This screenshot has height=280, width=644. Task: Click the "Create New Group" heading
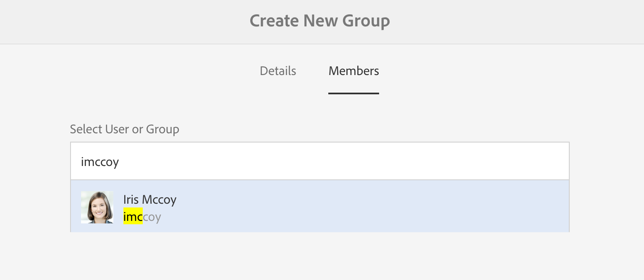[319, 21]
